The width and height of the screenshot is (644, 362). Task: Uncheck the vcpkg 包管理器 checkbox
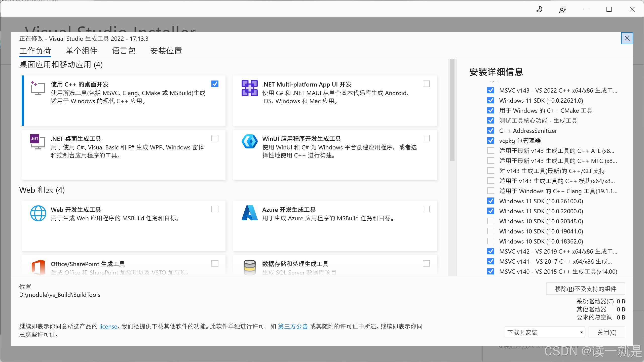point(491,140)
